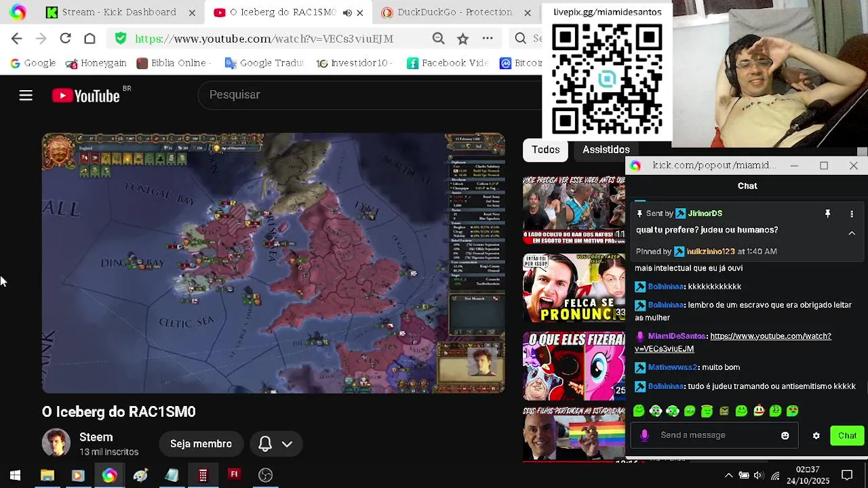The image size is (868, 488).
Task: Click the zoom-out magnifier in address bar
Action: (x=439, y=39)
